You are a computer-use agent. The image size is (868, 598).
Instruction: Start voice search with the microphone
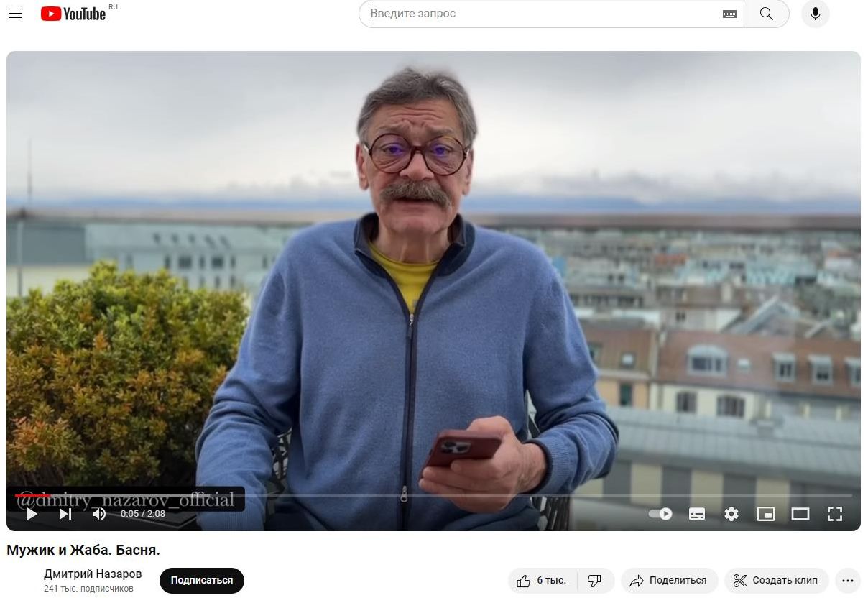(816, 14)
